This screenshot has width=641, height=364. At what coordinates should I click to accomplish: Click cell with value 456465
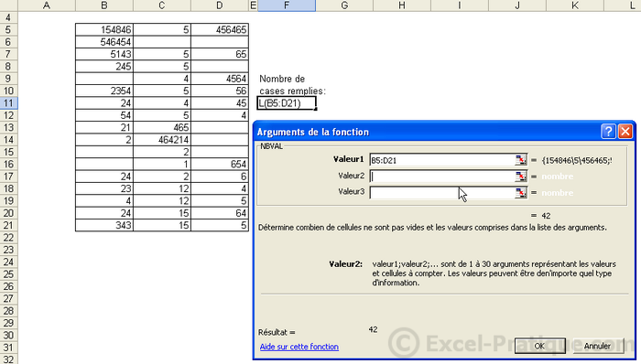coord(220,30)
